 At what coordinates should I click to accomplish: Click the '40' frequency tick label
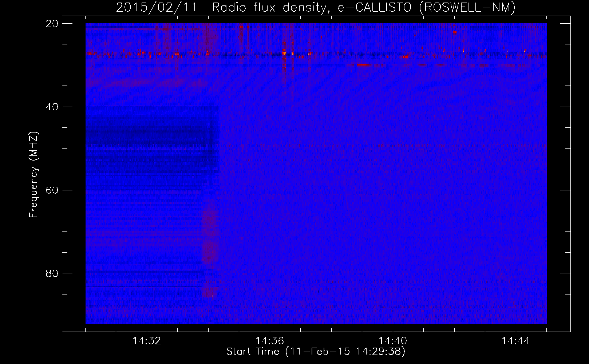(52, 107)
